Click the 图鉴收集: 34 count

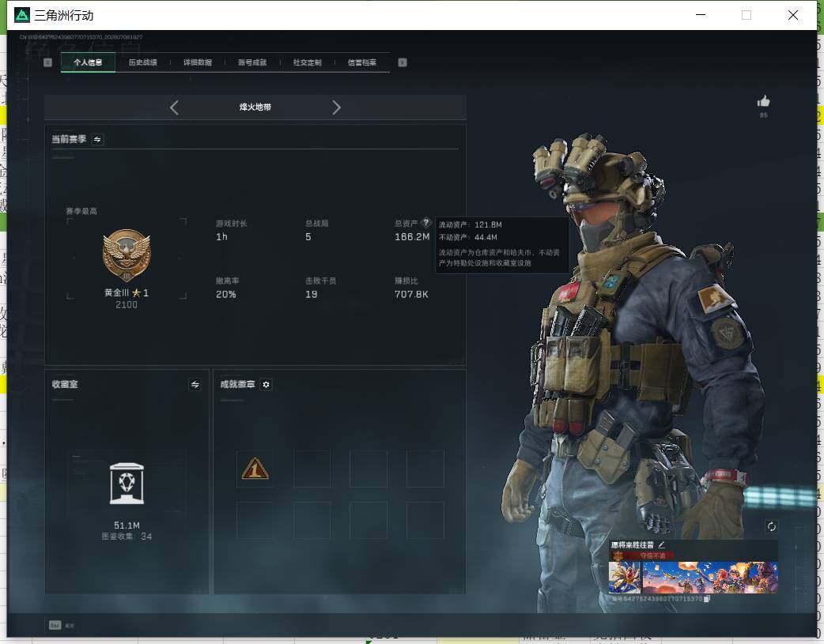(127, 537)
